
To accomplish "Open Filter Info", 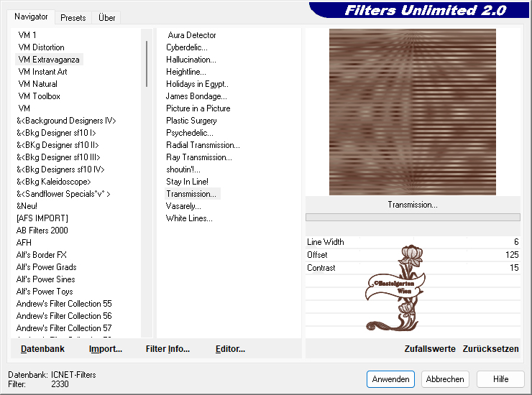I will (x=168, y=349).
